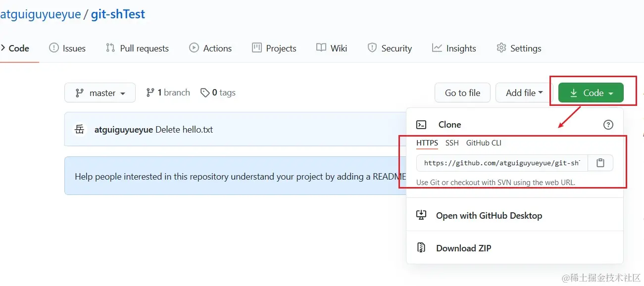Screen dimensions: 644x286
Task: Click the terminal icon beside Clone heading
Action: (421, 125)
